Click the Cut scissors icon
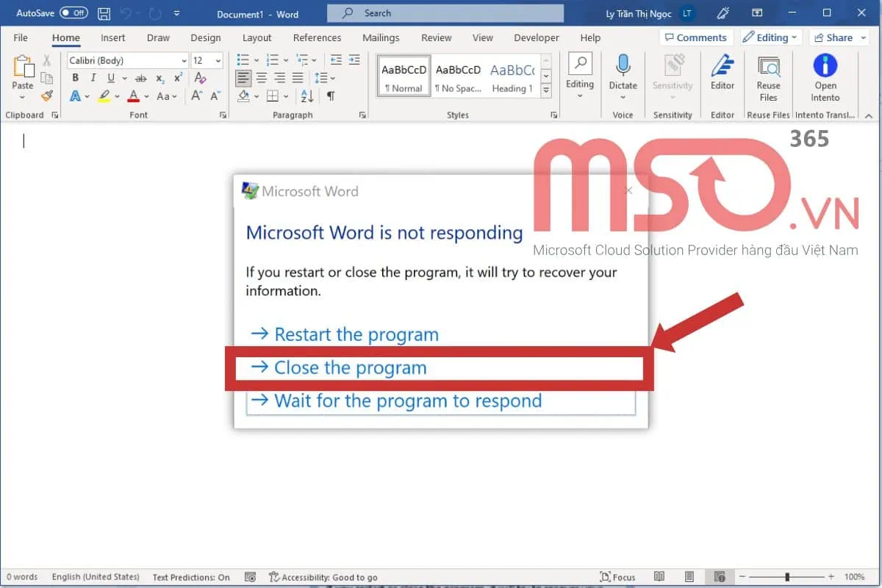This screenshot has height=588, width=882. point(47,61)
